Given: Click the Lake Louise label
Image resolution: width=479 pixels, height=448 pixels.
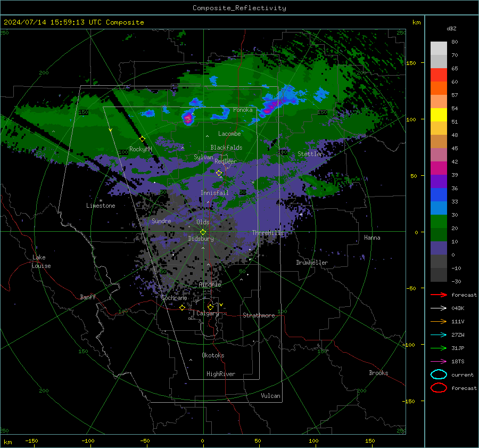Looking at the screenshot, I should [x=41, y=262].
